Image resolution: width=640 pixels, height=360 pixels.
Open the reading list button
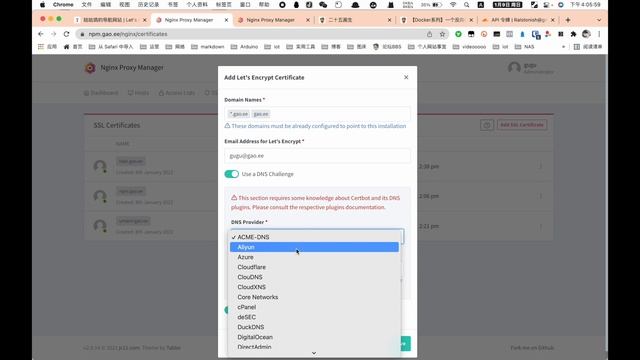pyautogui.click(x=588, y=47)
